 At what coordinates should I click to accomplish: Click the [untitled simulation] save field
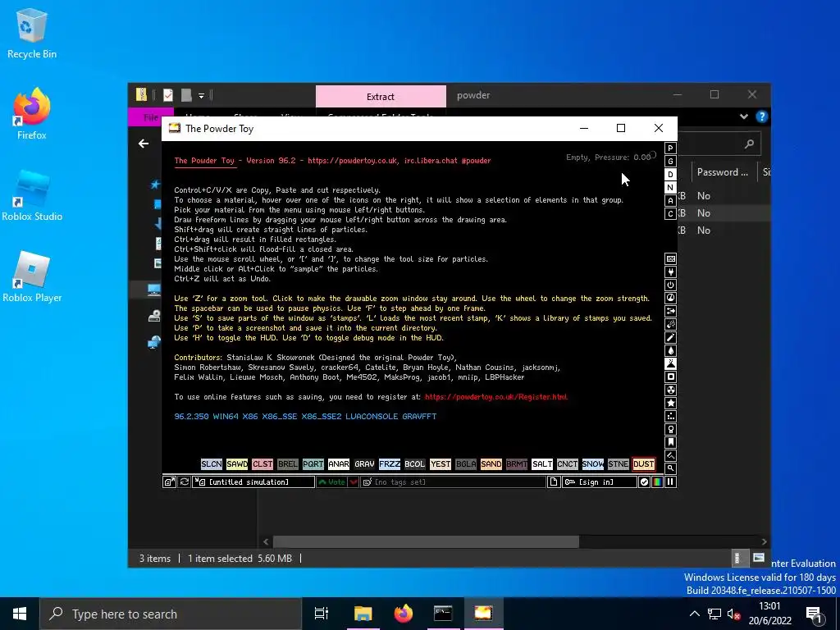253,482
